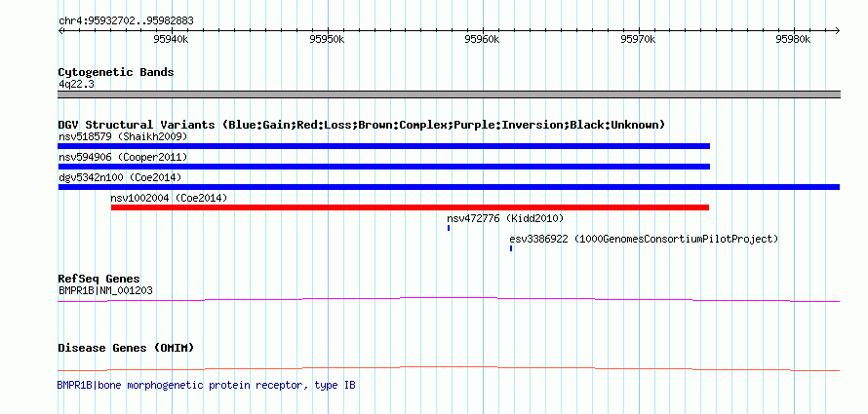Image resolution: width=868 pixels, height=414 pixels.
Task: Click the 95950k ruler tick label
Action: coord(327,39)
